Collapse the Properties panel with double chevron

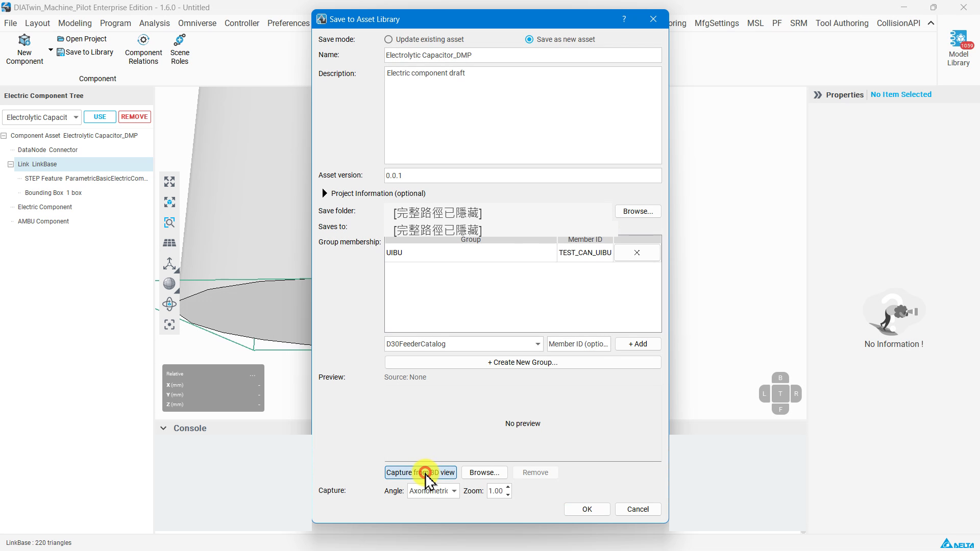point(818,95)
